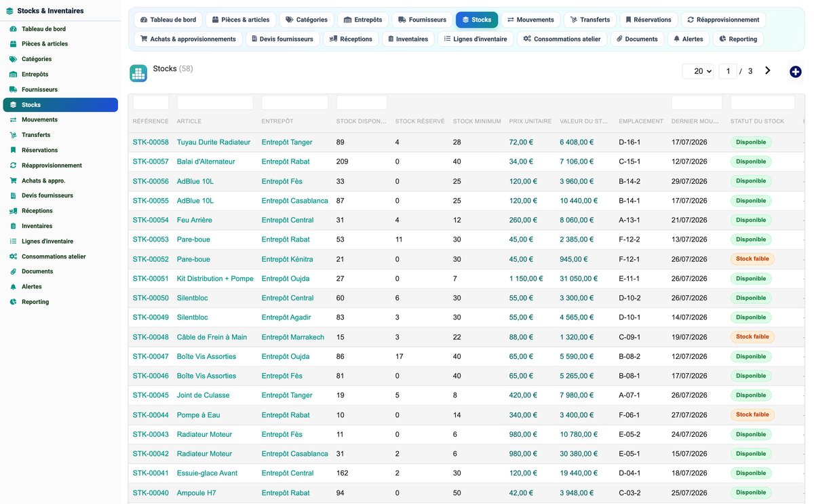Open the Devis fournisseurs top tab

(282, 39)
